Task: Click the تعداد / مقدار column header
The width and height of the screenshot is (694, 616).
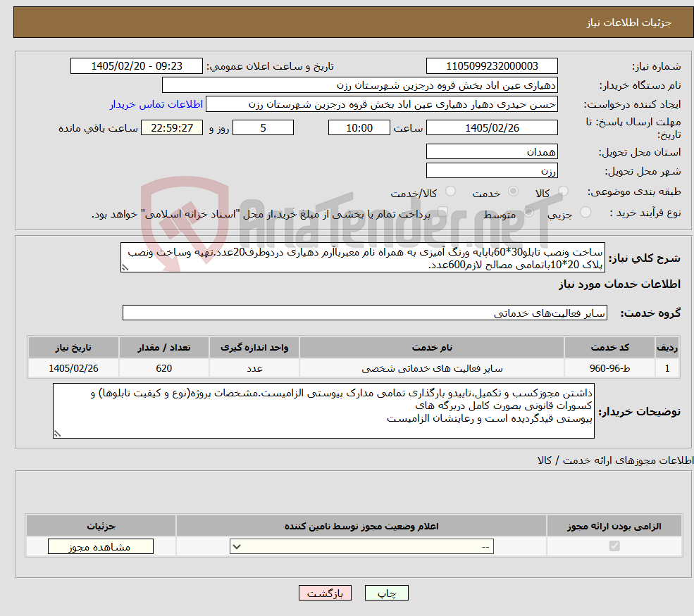Action: click(x=163, y=347)
